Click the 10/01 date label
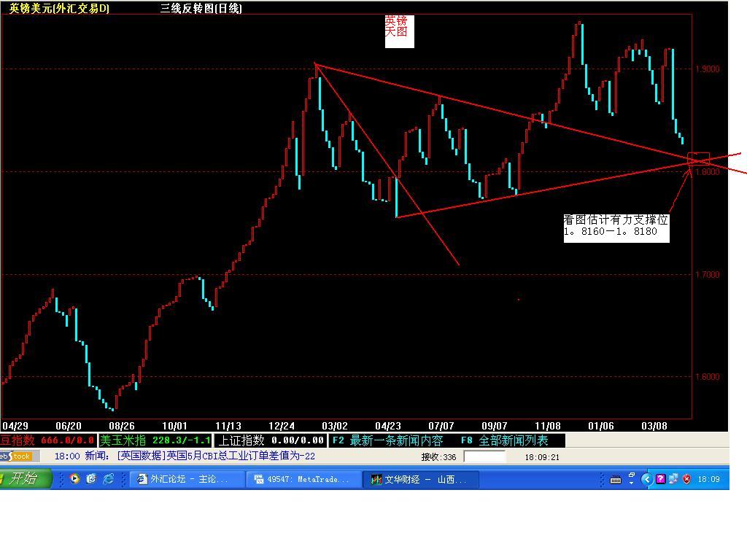The image size is (747, 560). 175,426
